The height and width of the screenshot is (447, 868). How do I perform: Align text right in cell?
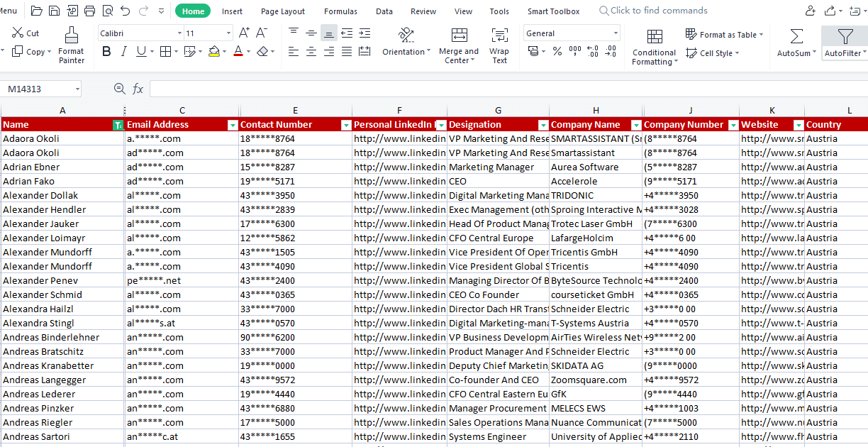[329, 52]
